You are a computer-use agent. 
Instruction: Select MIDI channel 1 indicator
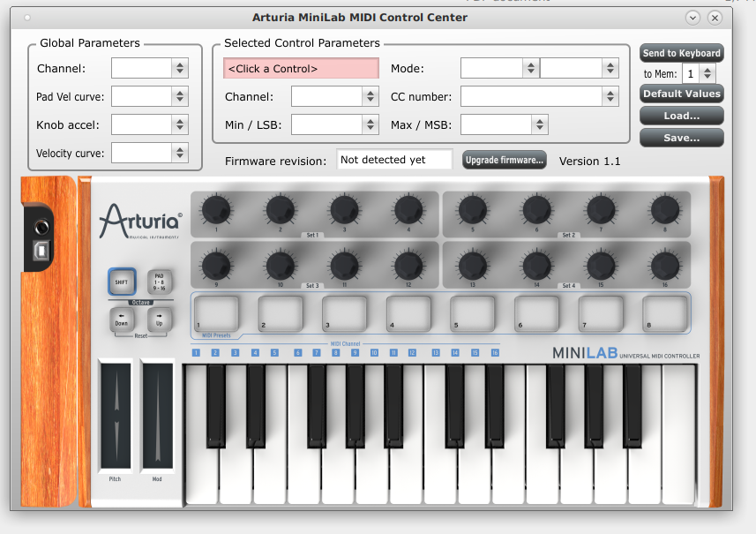(196, 353)
